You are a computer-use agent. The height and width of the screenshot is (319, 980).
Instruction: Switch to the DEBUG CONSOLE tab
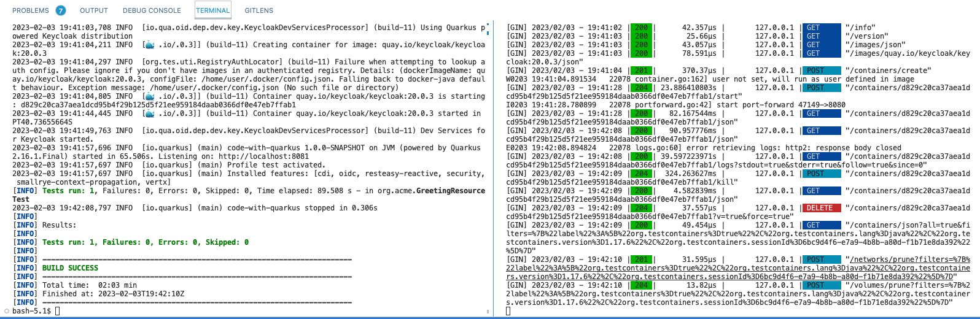(x=152, y=10)
